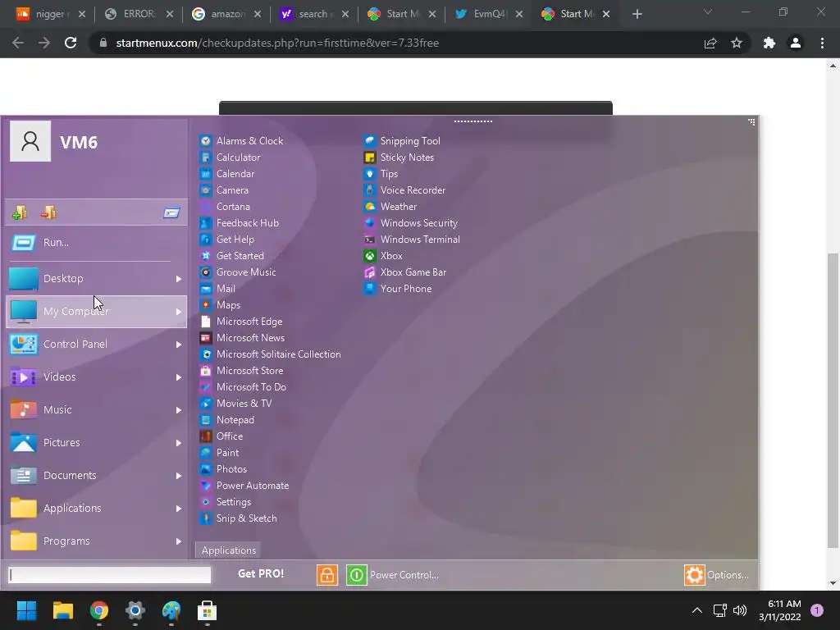The image size is (840, 630).
Task: Open Feedback Hub
Action: click(240, 223)
